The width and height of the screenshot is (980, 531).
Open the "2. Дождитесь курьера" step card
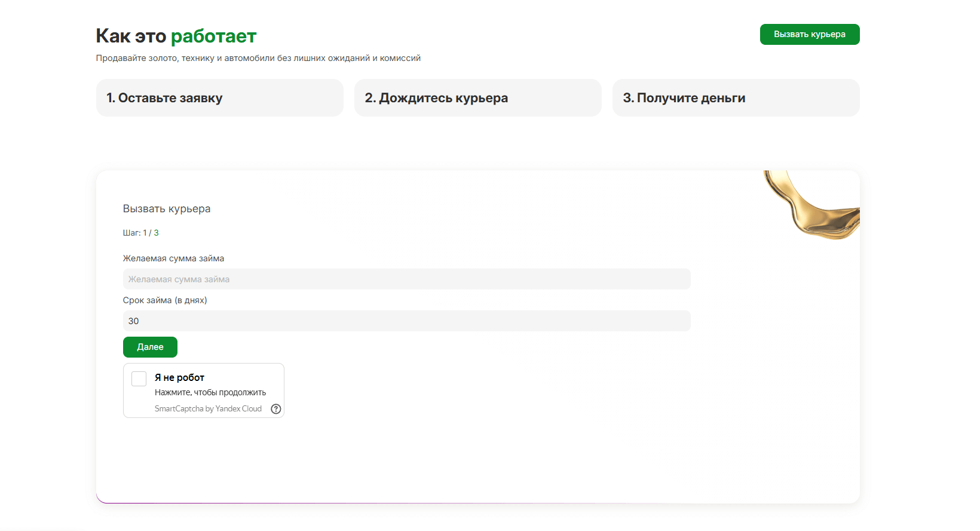[477, 98]
